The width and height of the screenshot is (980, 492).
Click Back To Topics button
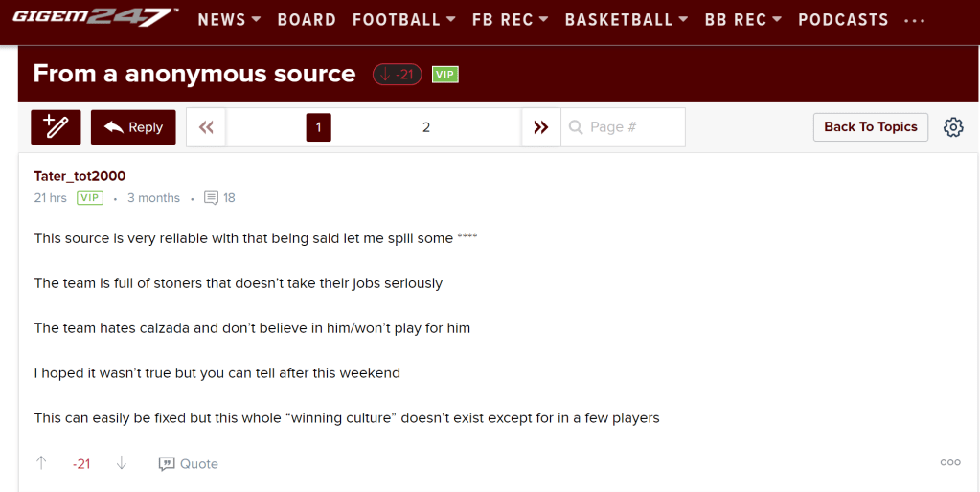coord(870,127)
